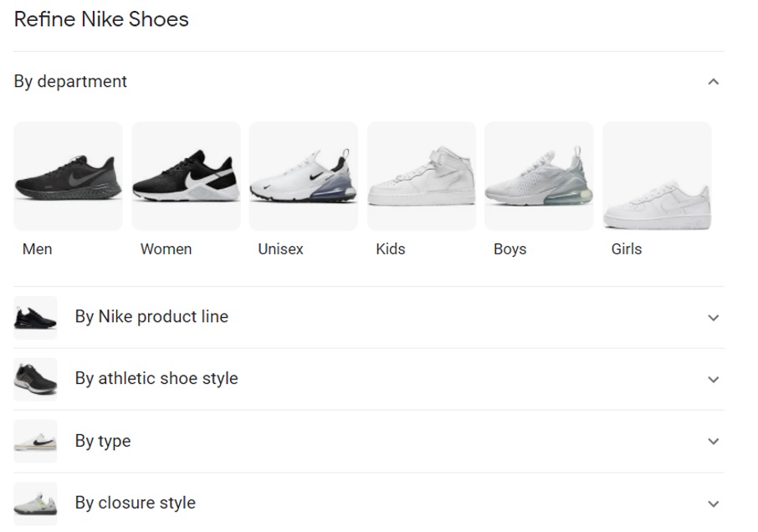This screenshot has width=758, height=532.
Task: Expand the By Nike product line chevron
Action: pos(713,318)
